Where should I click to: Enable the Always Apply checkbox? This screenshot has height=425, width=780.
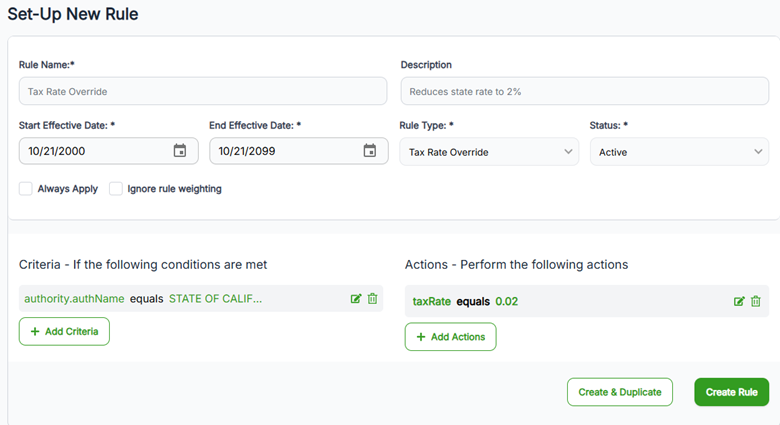pyautogui.click(x=26, y=188)
